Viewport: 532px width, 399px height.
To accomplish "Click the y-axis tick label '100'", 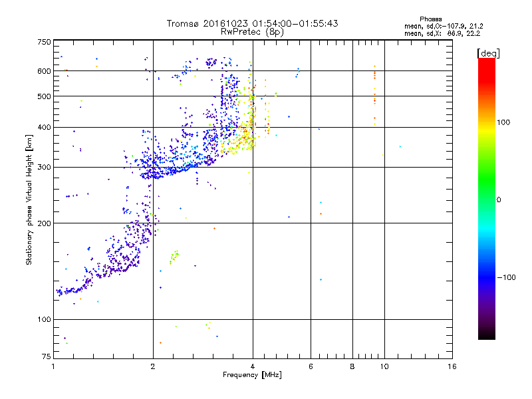I will 44,320.
